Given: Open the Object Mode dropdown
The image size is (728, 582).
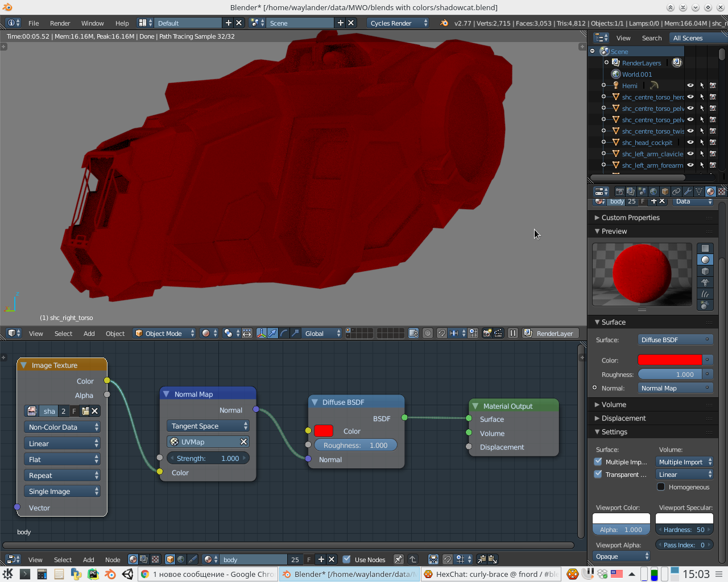Looking at the screenshot, I should [x=164, y=333].
